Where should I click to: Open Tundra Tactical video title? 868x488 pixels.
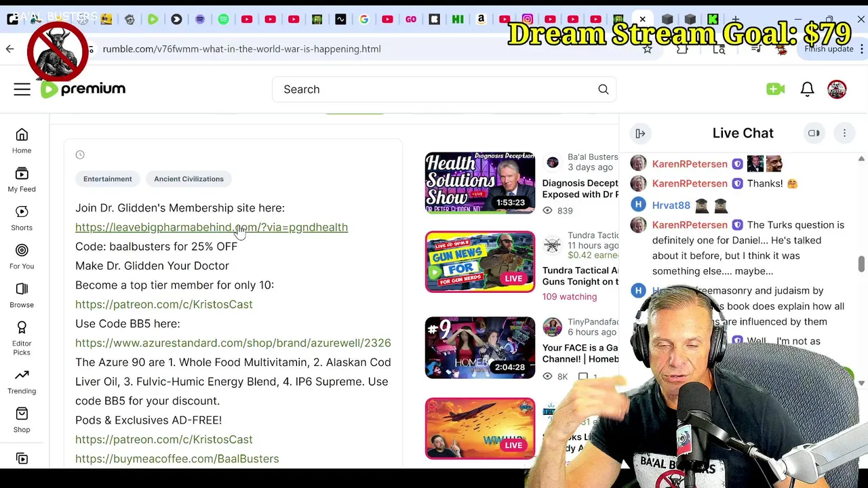coord(580,276)
